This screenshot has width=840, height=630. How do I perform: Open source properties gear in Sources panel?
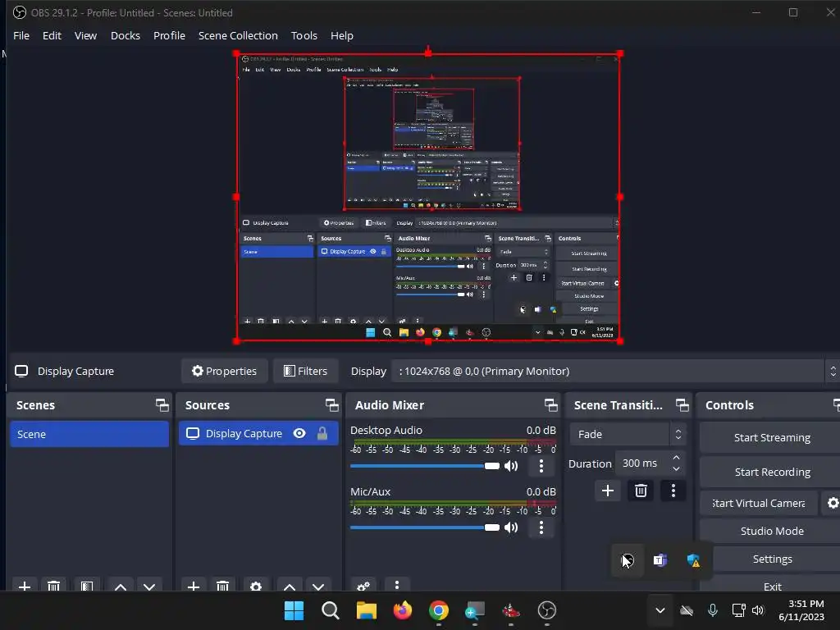pyautogui.click(x=256, y=586)
